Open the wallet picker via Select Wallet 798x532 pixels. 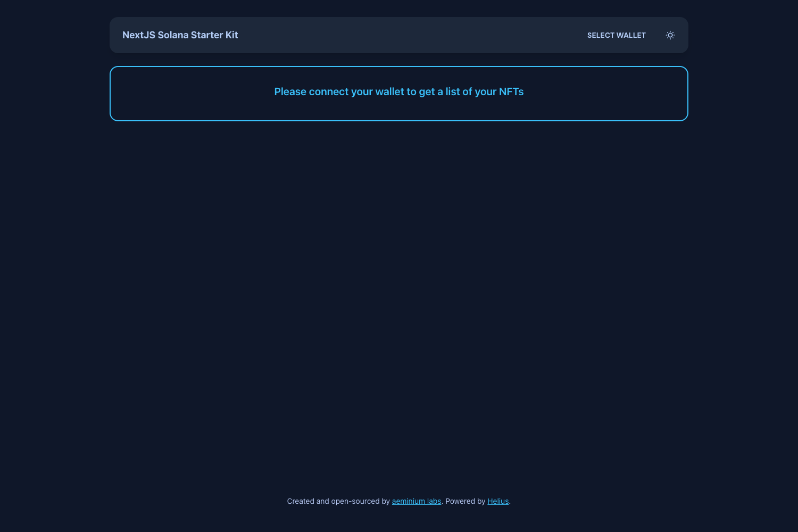point(616,35)
